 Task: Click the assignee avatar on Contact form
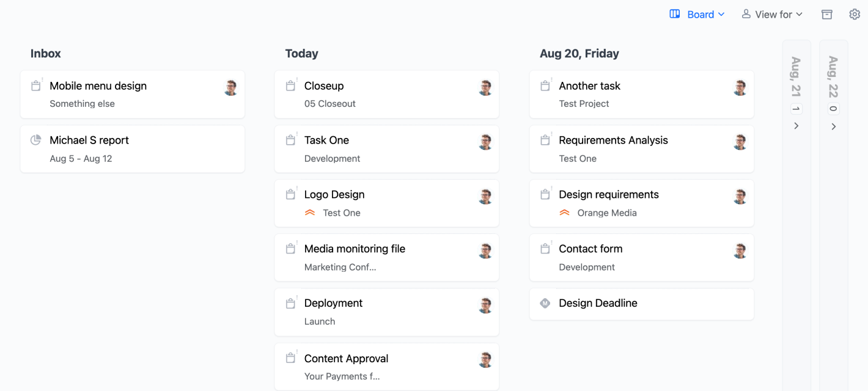(740, 250)
